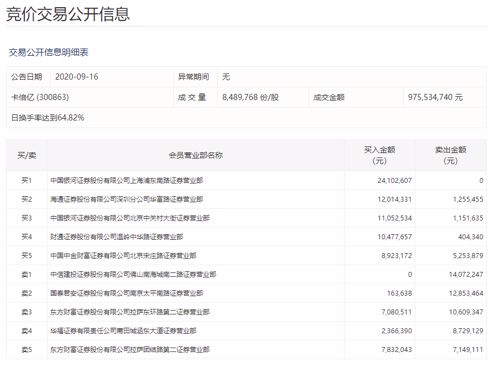Click the 竞价交易公开信息 page title
Screen dimensions: 500x373
68,14
